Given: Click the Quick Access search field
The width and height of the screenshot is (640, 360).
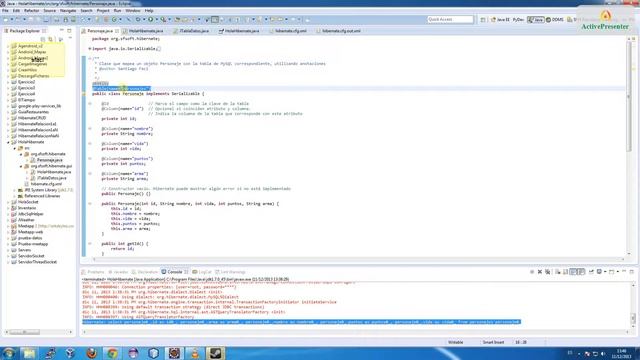Looking at the screenshot, I should click(x=450, y=20).
